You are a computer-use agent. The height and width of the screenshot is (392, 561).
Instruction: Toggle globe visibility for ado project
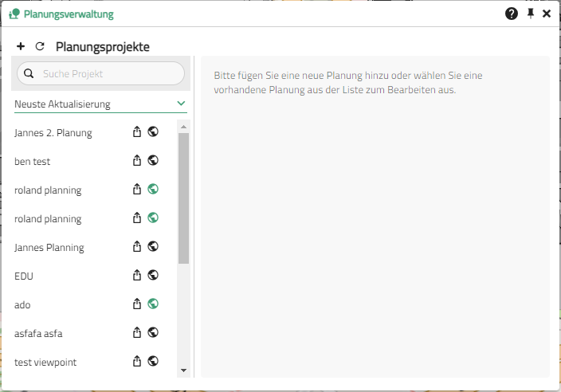click(153, 304)
